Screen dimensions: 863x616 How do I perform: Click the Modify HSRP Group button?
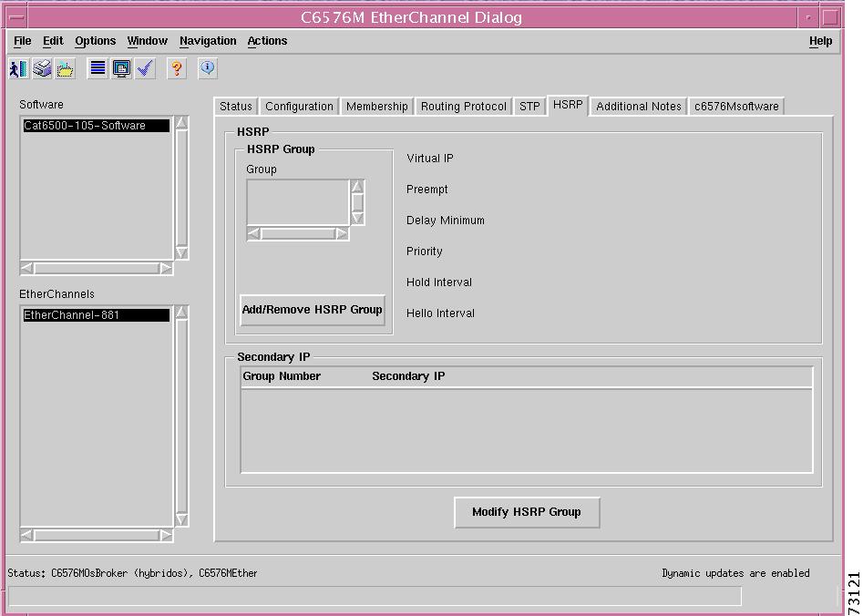[x=526, y=512]
